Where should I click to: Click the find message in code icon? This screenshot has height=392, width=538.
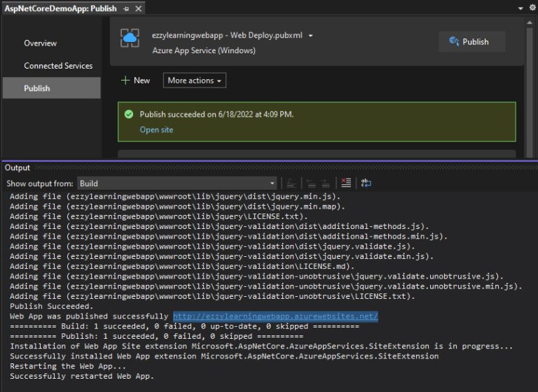[x=291, y=183]
